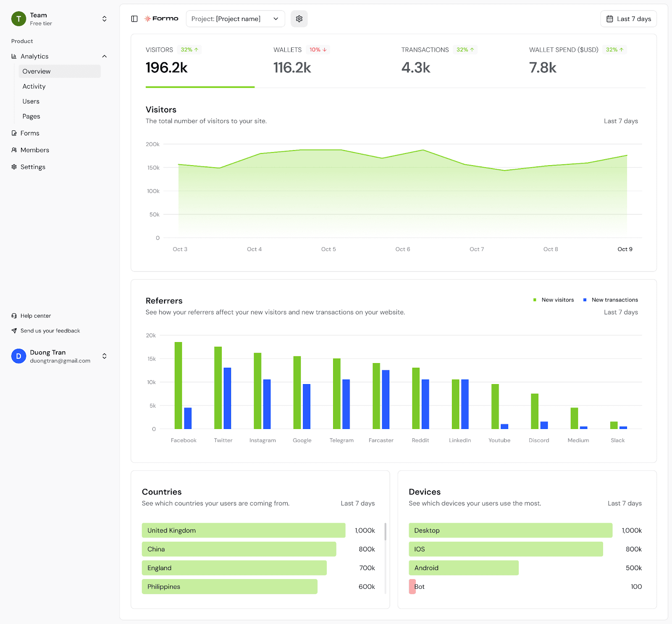
Task: Click the Philippines country row
Action: [258, 587]
